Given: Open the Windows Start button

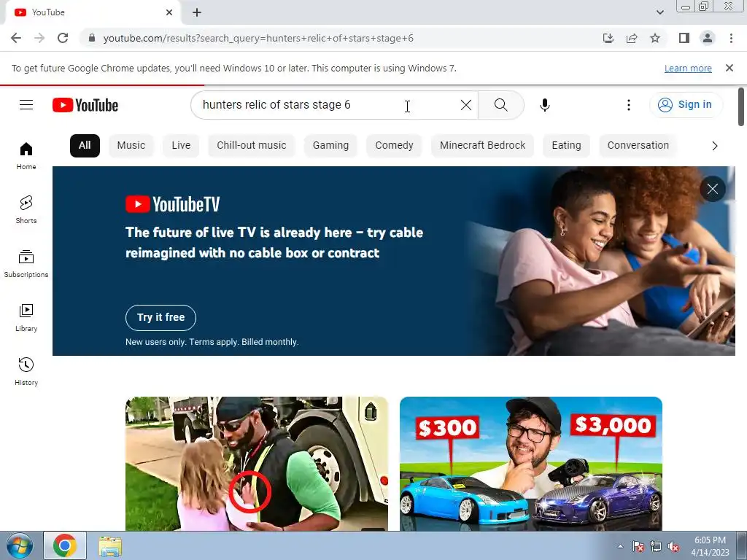Looking at the screenshot, I should pyautogui.click(x=19, y=545).
